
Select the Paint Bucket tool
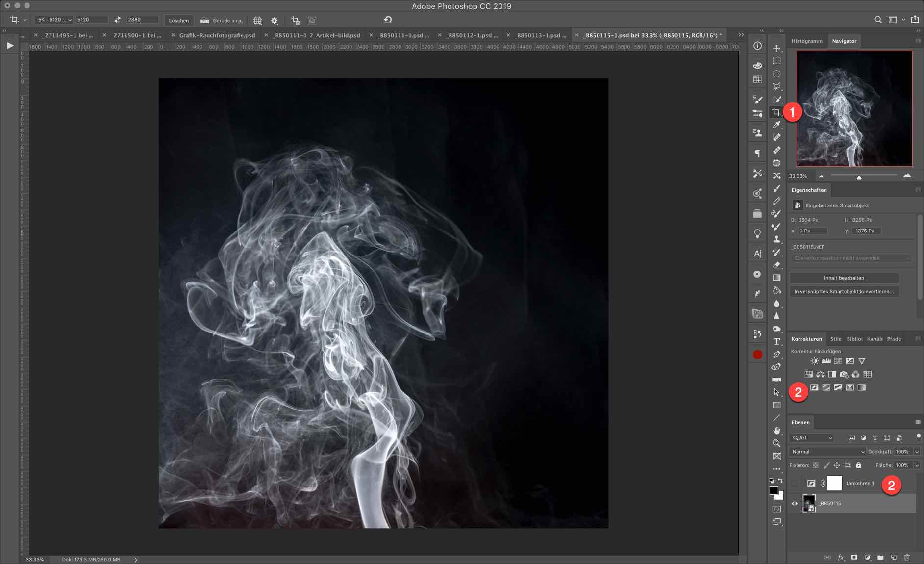click(776, 290)
